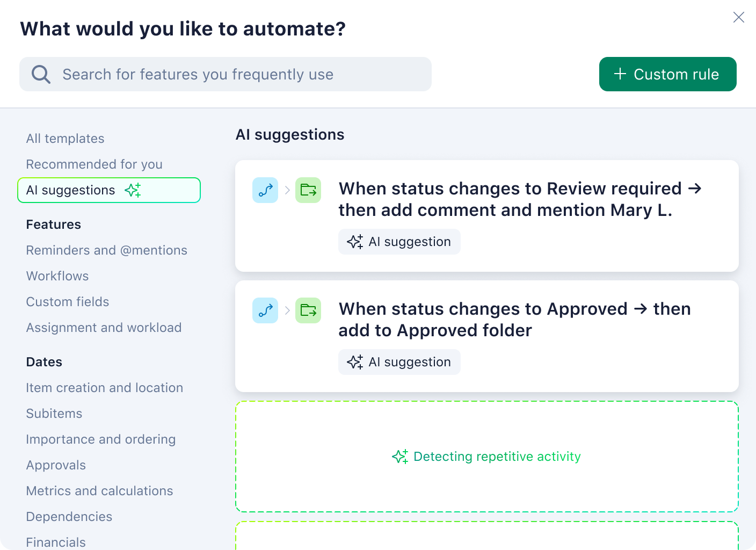Click the plus icon on the Custom rule button
This screenshot has width=756, height=550.
[620, 74]
